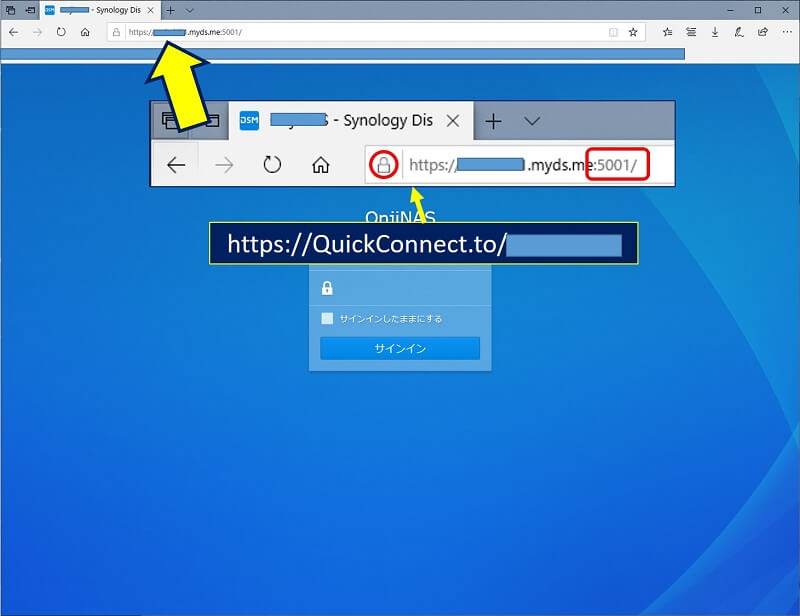The image size is (800, 616).
Task: Open a new tab with the plus button
Action: click(170, 9)
